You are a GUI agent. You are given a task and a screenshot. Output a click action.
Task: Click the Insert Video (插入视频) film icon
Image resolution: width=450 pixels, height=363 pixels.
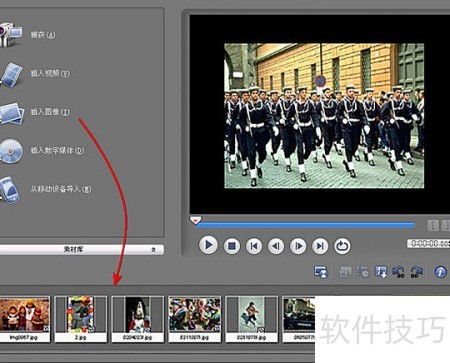click(x=12, y=74)
